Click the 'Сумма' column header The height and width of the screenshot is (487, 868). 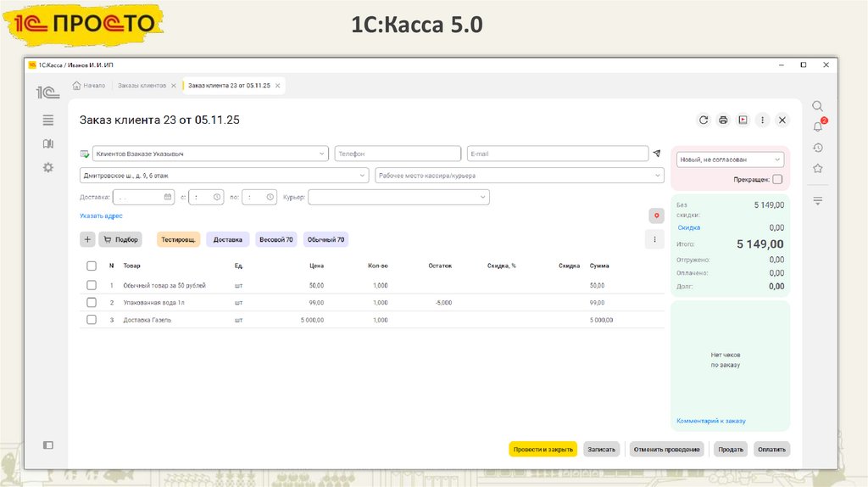(x=599, y=266)
